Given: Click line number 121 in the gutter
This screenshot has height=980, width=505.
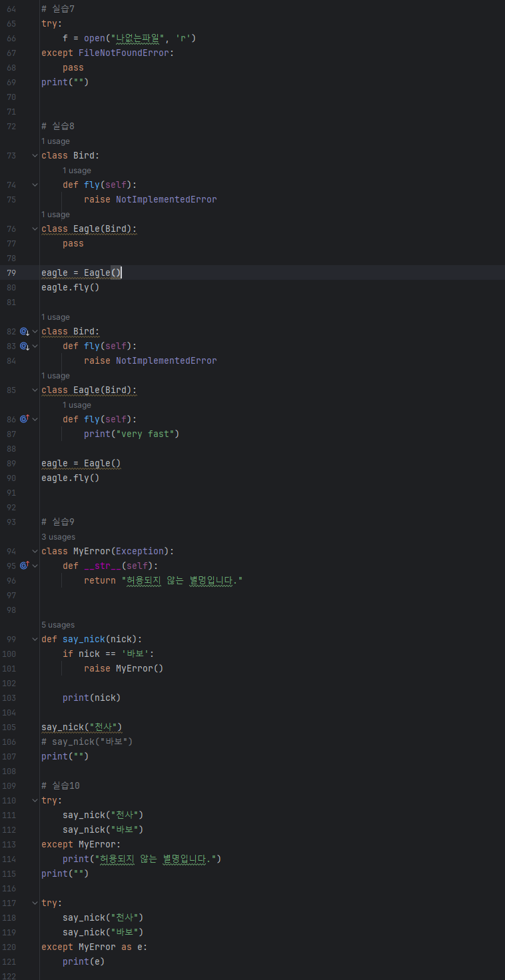Looking at the screenshot, I should 9,961.
